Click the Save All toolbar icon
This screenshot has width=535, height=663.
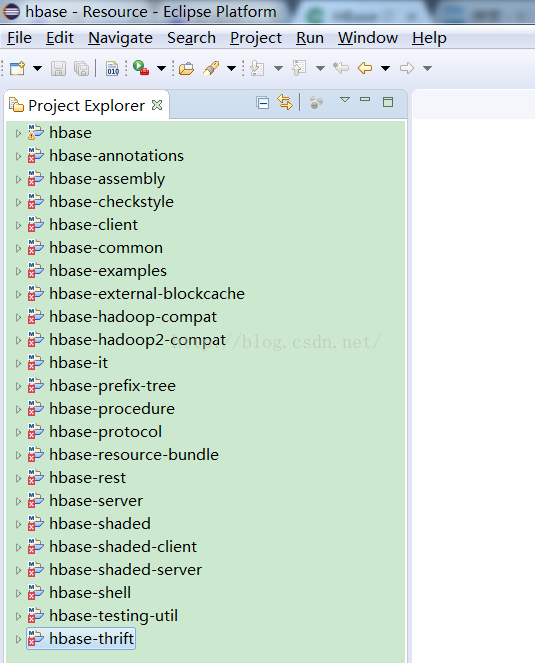[x=81, y=68]
